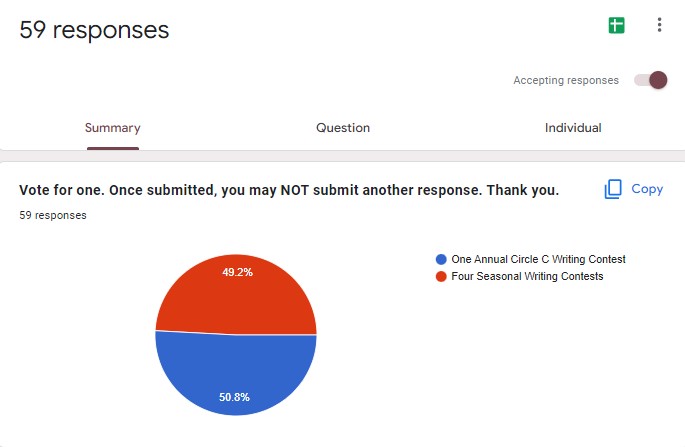Click the Accepting responses label text
The image size is (685, 447).
[566, 80]
